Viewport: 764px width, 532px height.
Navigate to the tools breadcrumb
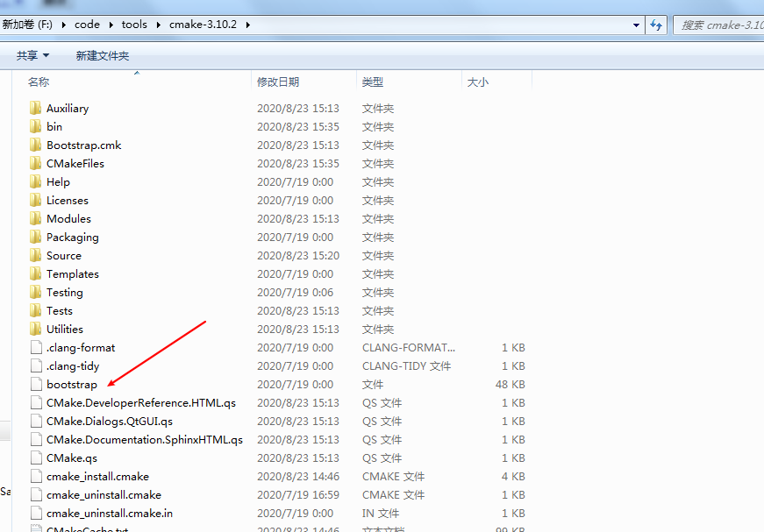134,25
